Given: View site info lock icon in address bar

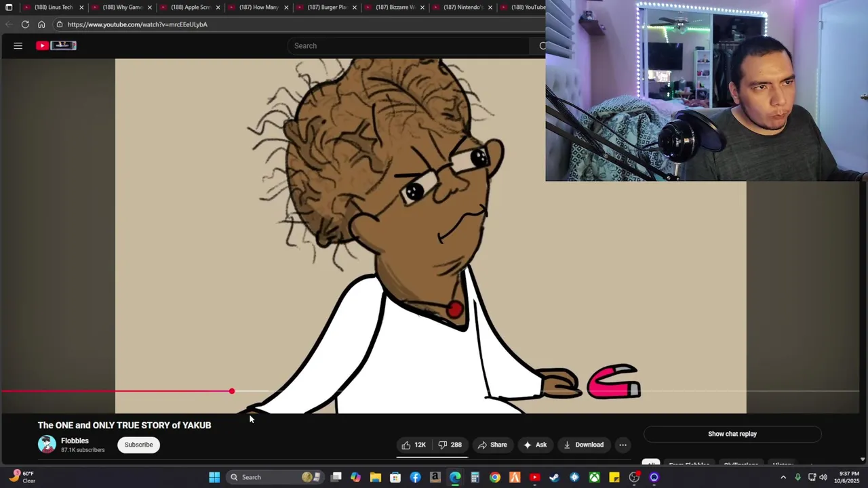Looking at the screenshot, I should [60, 24].
